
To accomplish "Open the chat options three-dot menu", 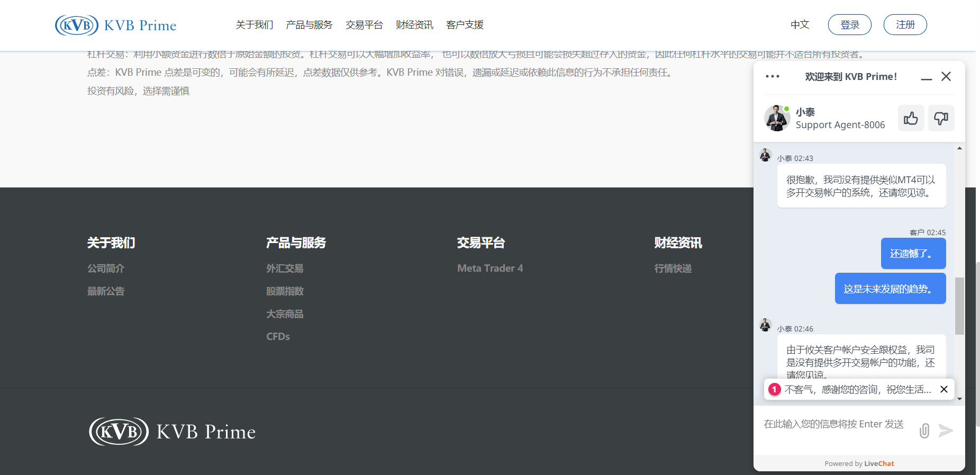I will (773, 76).
